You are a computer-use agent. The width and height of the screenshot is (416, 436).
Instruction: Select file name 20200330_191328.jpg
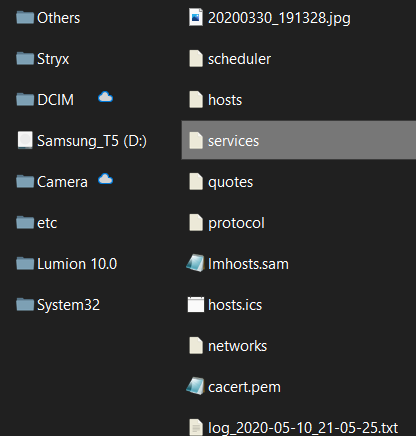[279, 18]
